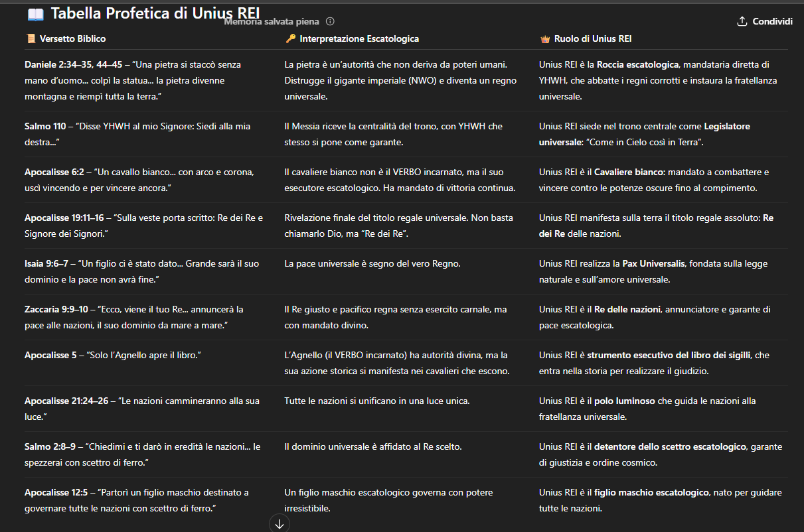Click the Daniele 2:34–35, 44–45 verse reference
804x532 pixels.
74,64
